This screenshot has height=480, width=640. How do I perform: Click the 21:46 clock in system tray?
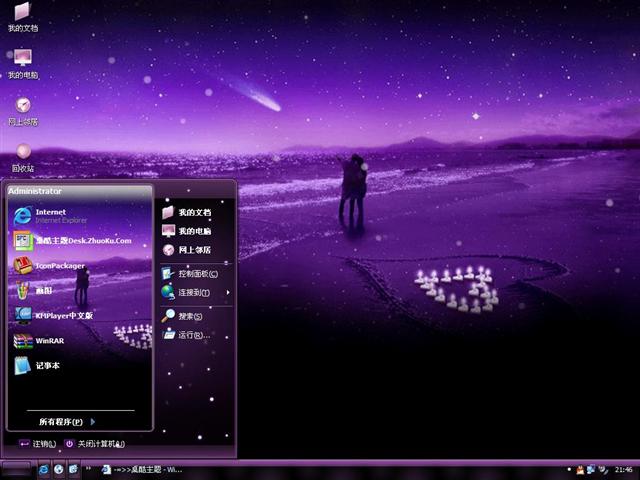pyautogui.click(x=623, y=470)
